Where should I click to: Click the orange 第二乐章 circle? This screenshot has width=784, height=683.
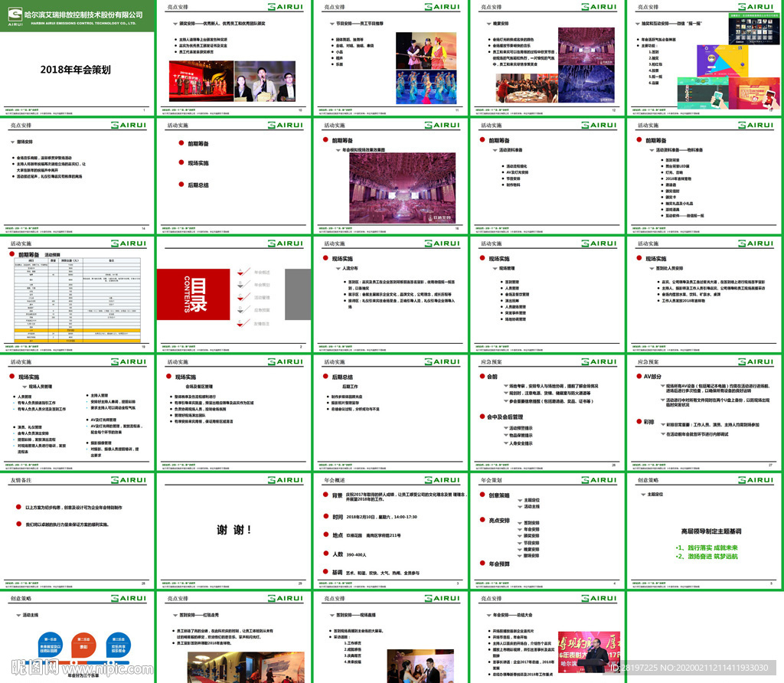tap(84, 645)
